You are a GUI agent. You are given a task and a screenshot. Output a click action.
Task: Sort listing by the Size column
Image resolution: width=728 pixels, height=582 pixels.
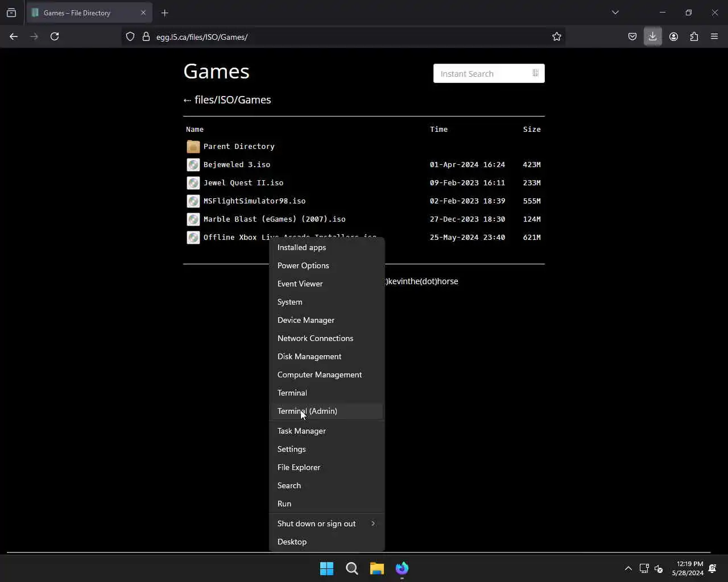(532, 130)
